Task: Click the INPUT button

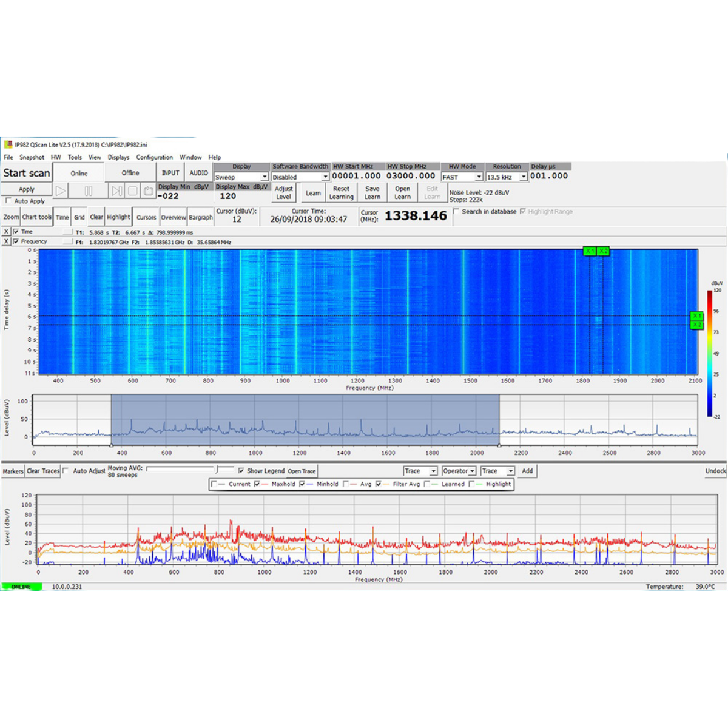Action: 170,173
